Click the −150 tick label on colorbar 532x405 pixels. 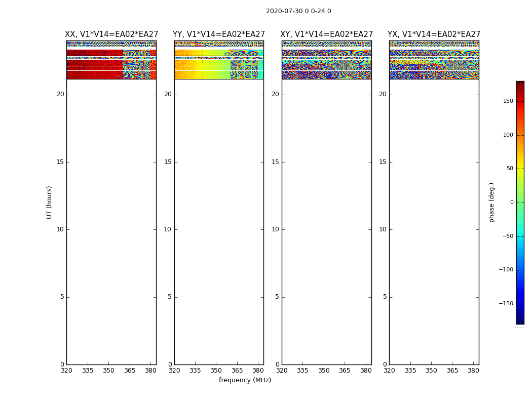click(x=506, y=304)
